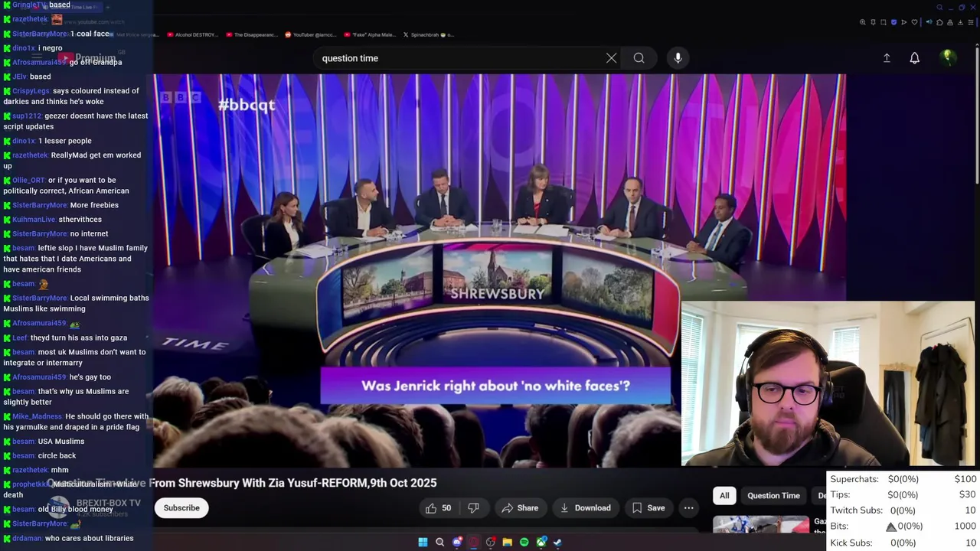980x551 pixels.
Task: Open Steam from the taskbar
Action: point(557,542)
